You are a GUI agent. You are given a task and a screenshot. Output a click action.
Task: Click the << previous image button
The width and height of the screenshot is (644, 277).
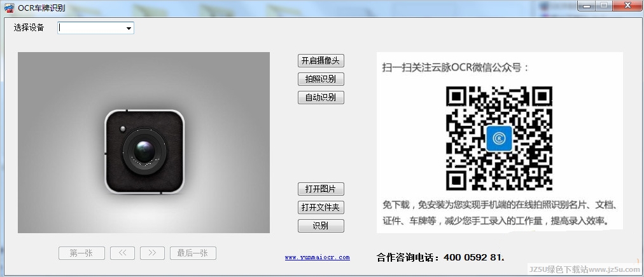[122, 253]
